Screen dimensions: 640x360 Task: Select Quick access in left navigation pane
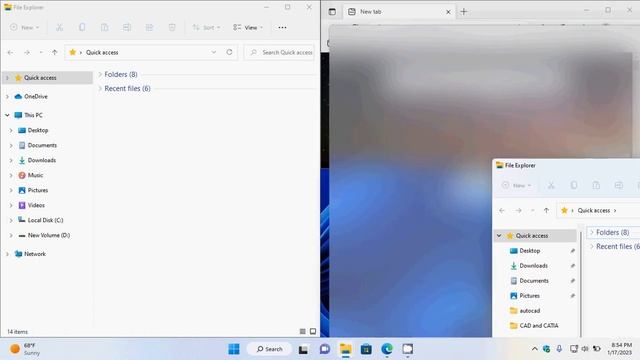point(47,78)
